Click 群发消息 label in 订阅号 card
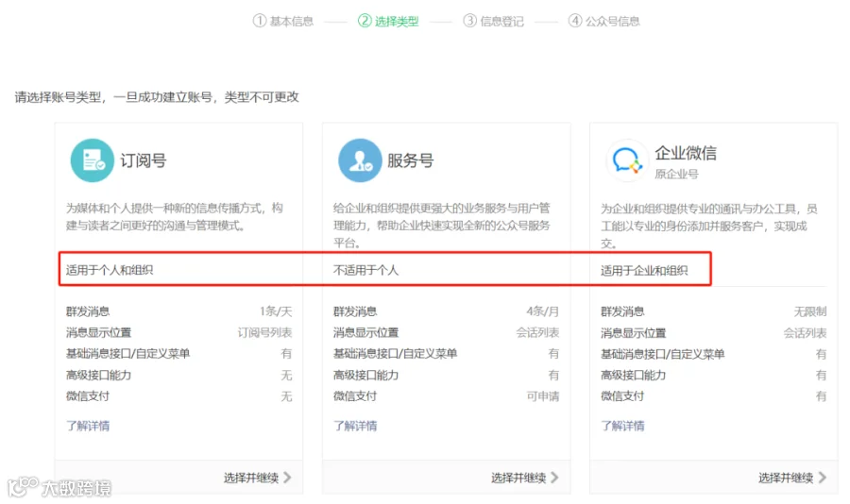Screen dimensions: 850x504 click(x=88, y=311)
